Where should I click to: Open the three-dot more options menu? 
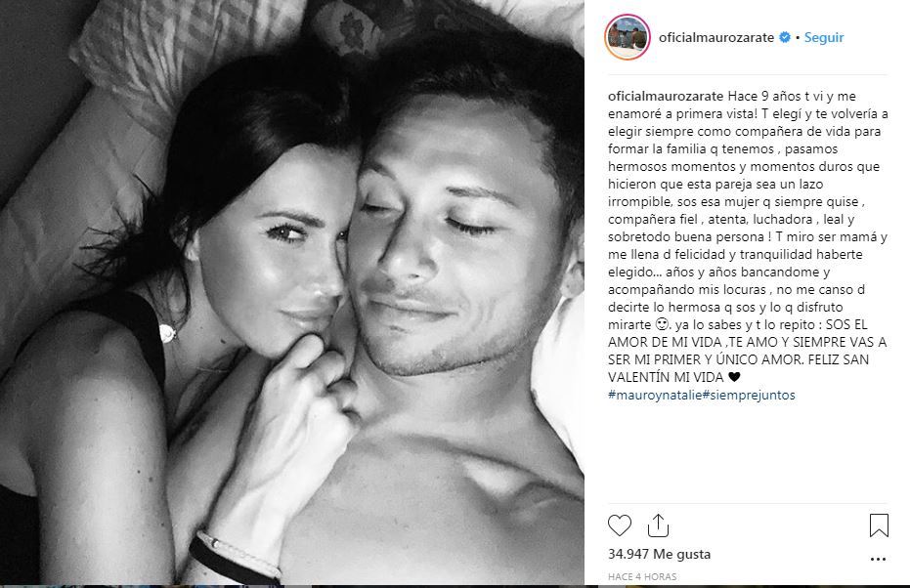(878, 560)
